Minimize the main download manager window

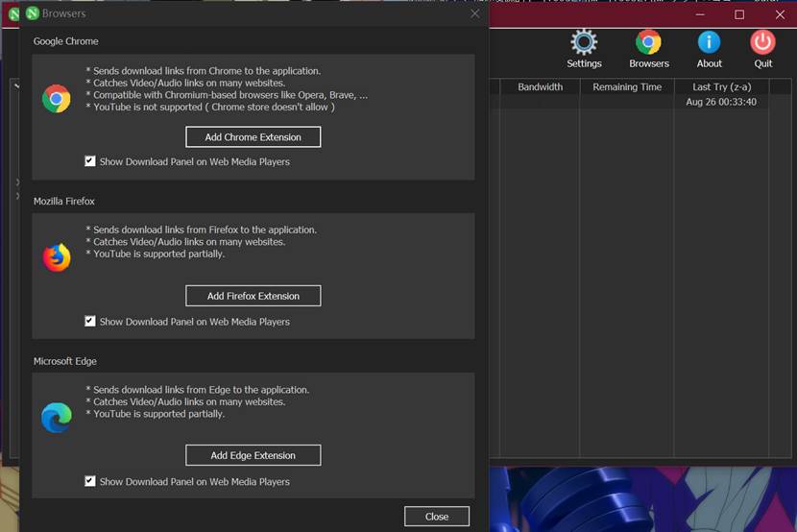point(700,14)
